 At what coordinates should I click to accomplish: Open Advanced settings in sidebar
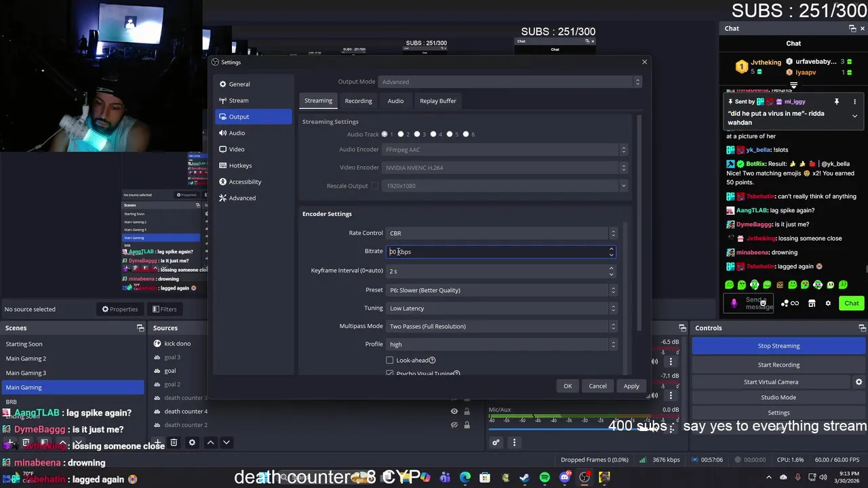tap(254, 198)
